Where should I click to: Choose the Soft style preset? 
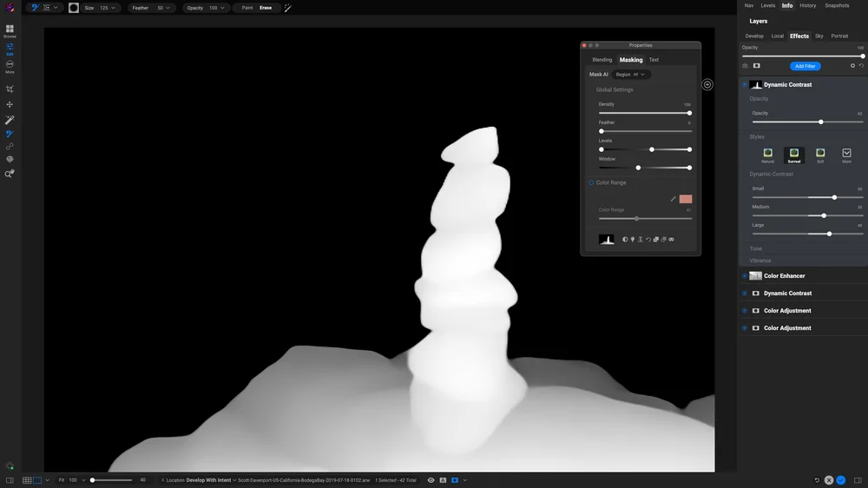(820, 155)
